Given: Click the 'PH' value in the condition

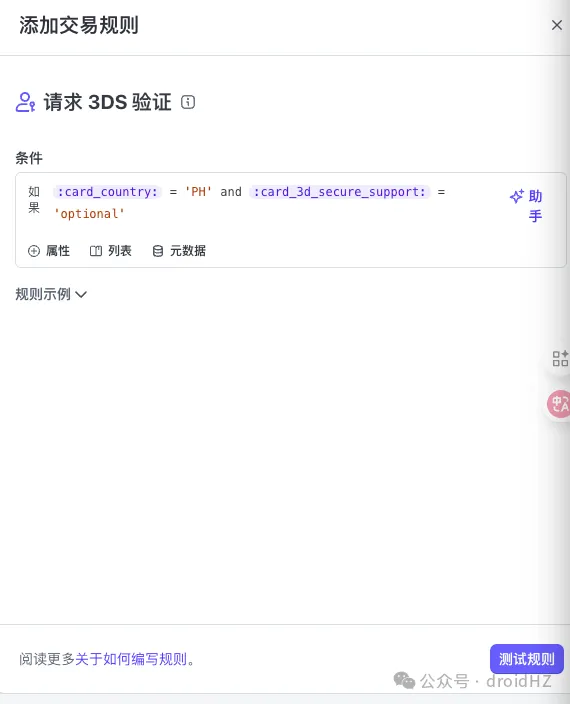Looking at the screenshot, I should click(x=198, y=192).
